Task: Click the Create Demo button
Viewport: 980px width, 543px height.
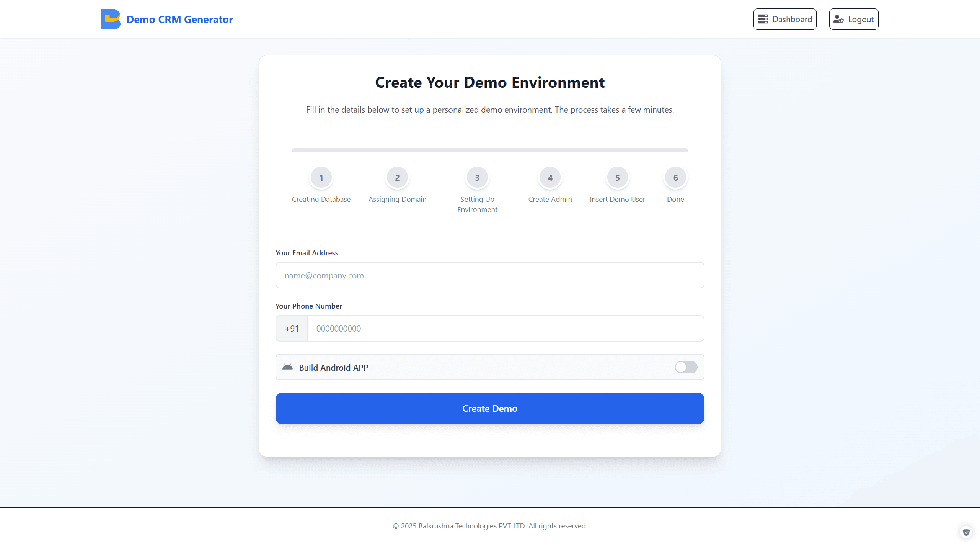Action: pyautogui.click(x=490, y=408)
